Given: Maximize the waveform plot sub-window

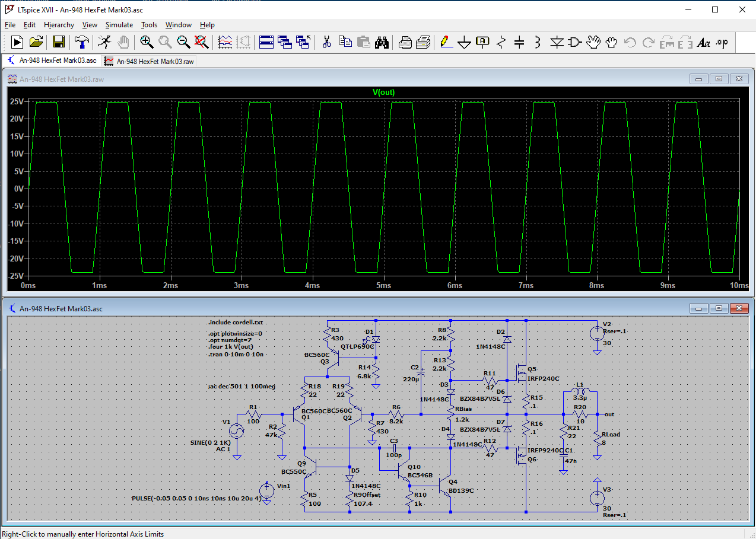Looking at the screenshot, I should pos(719,79).
